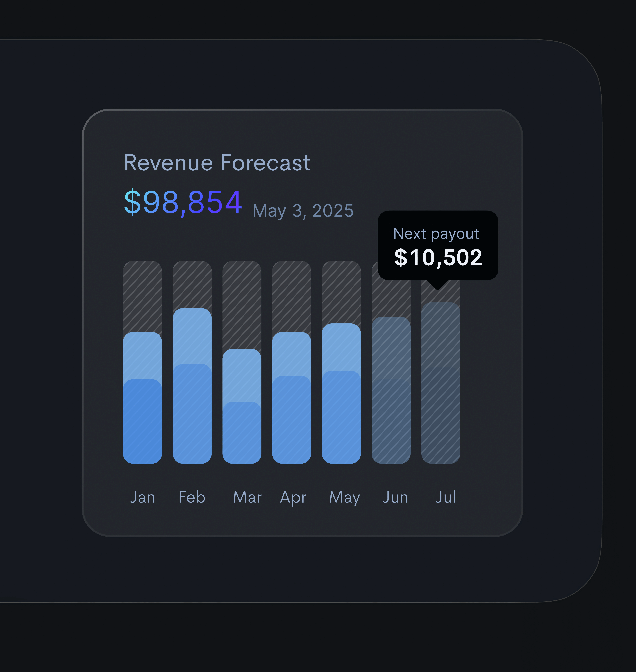The height and width of the screenshot is (672, 636).
Task: Select the February revenue bar
Action: [x=192, y=390]
